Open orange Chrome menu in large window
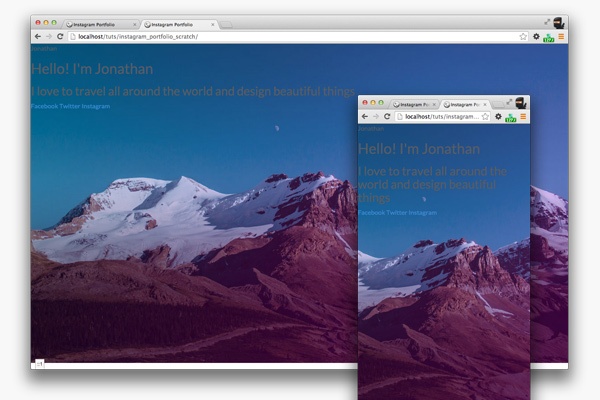 point(561,36)
